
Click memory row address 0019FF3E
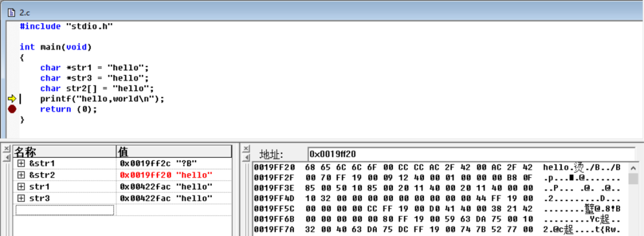(x=274, y=188)
